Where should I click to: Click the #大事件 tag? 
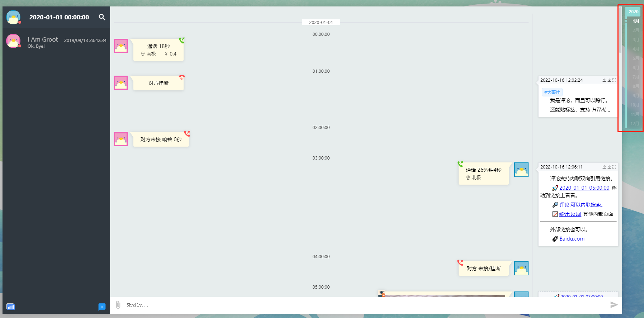(x=552, y=92)
